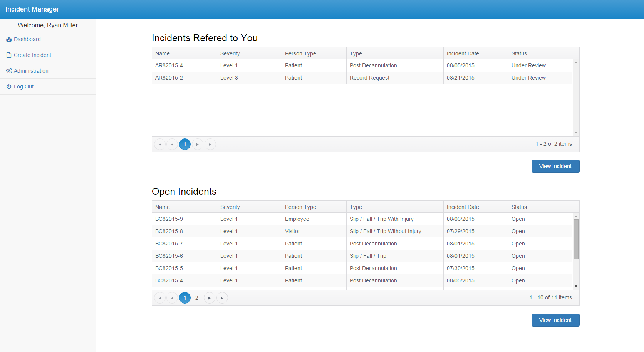This screenshot has width=644, height=352.
Task: Sort Referred incidents by Severity column
Action: click(x=249, y=53)
